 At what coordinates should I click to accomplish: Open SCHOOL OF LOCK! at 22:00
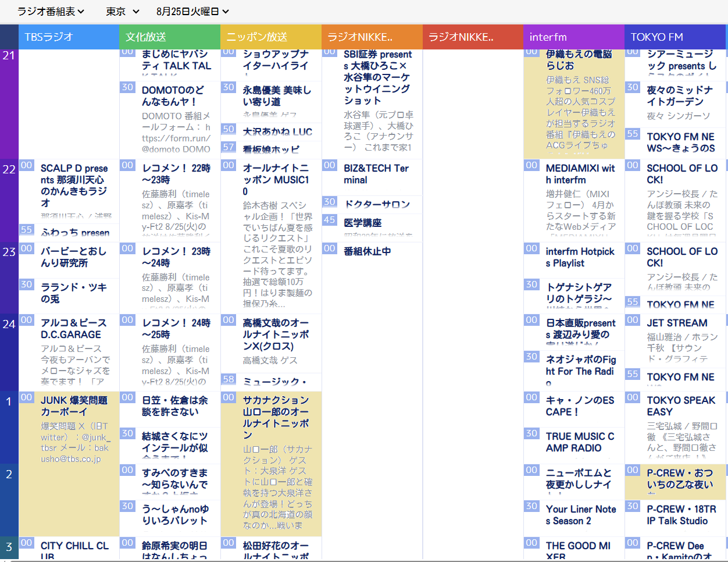click(x=676, y=200)
